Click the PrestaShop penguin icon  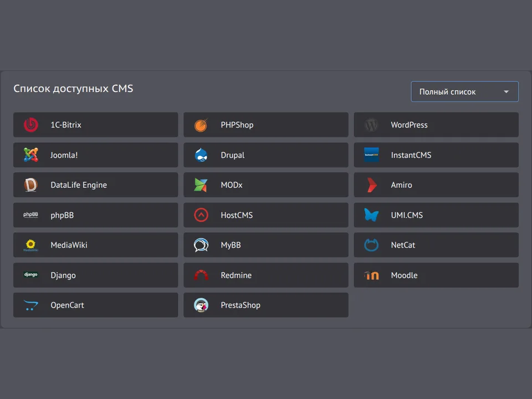(201, 305)
